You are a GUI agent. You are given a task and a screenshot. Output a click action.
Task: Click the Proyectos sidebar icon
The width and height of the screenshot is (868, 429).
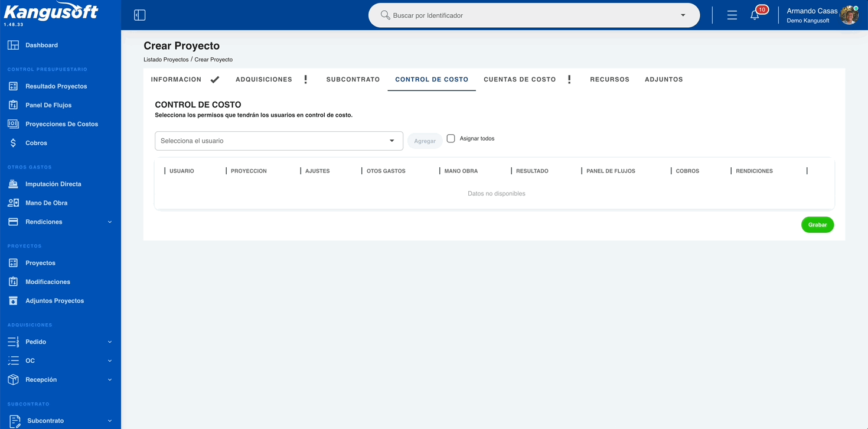coord(13,263)
